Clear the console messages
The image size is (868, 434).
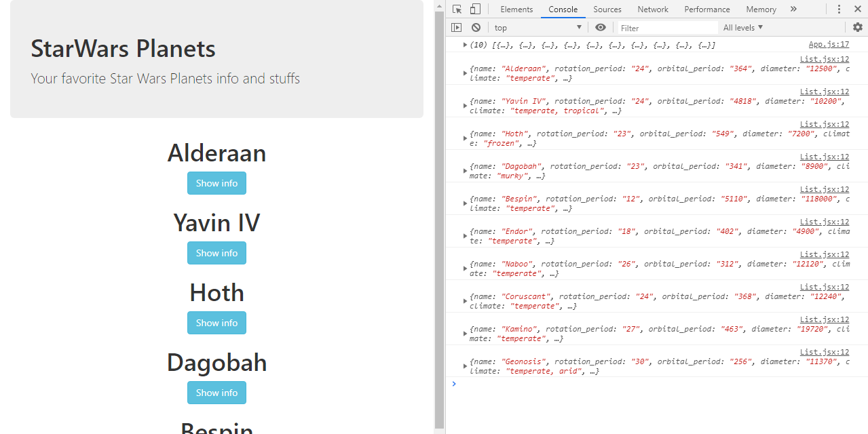pyautogui.click(x=476, y=27)
